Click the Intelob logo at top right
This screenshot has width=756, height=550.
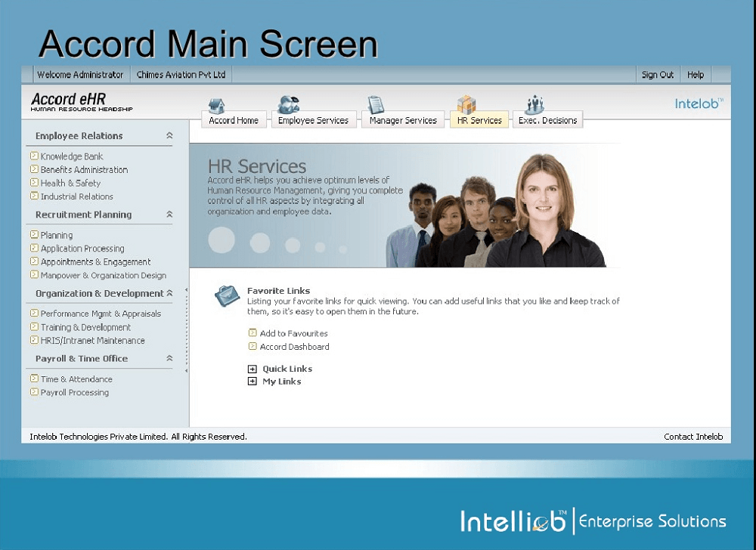click(x=699, y=103)
